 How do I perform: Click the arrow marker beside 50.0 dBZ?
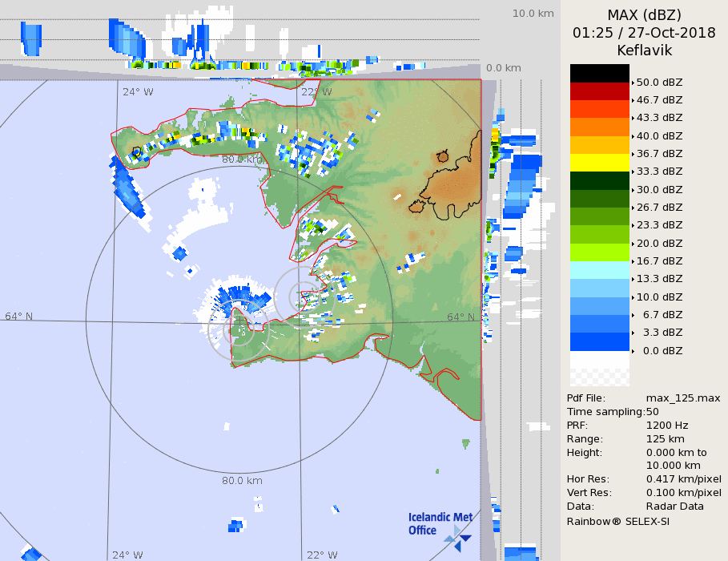click(633, 83)
